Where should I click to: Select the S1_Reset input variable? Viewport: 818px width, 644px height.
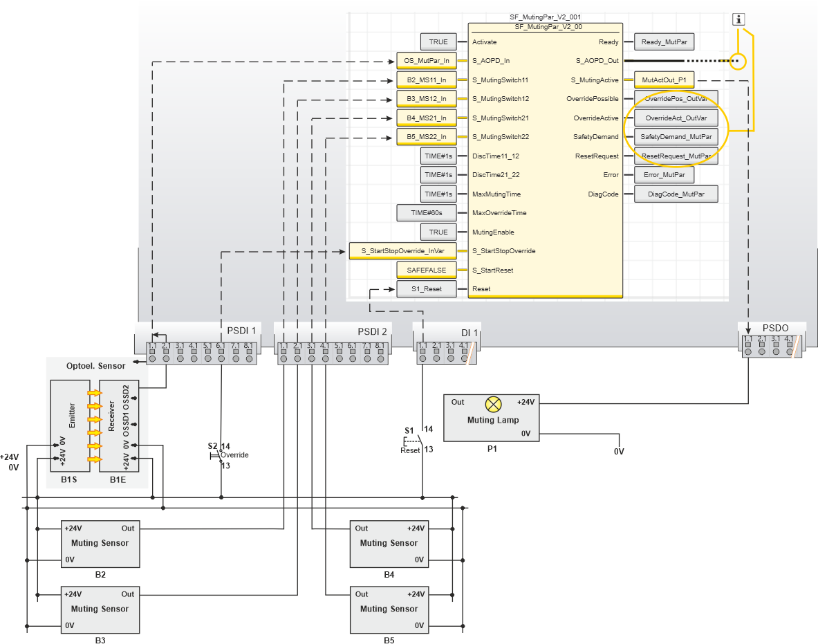coord(426,288)
